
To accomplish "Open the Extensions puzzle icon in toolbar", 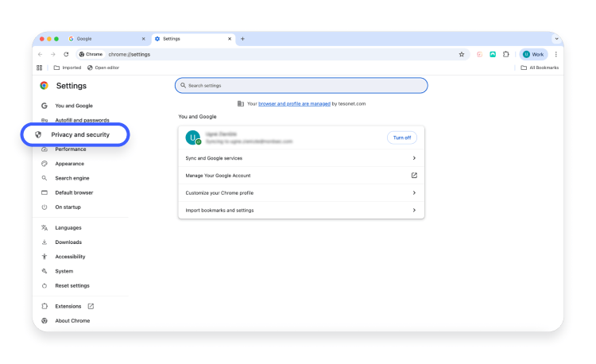I will (x=506, y=54).
